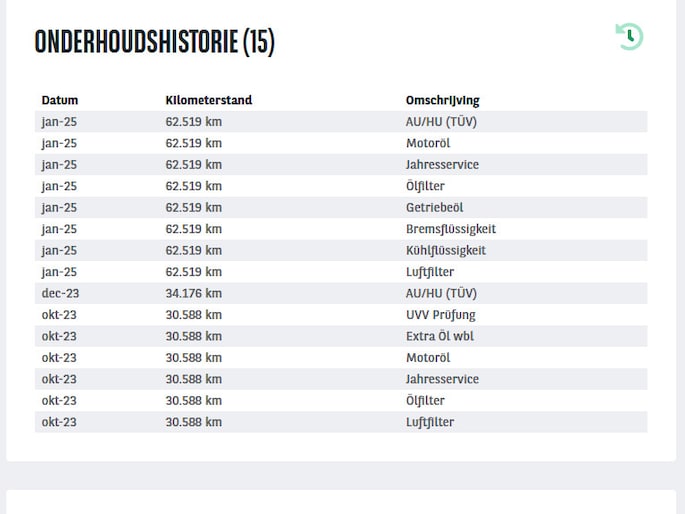The width and height of the screenshot is (685, 514).
Task: Click Luftfilter in the 62.519 km row
Action: click(430, 272)
